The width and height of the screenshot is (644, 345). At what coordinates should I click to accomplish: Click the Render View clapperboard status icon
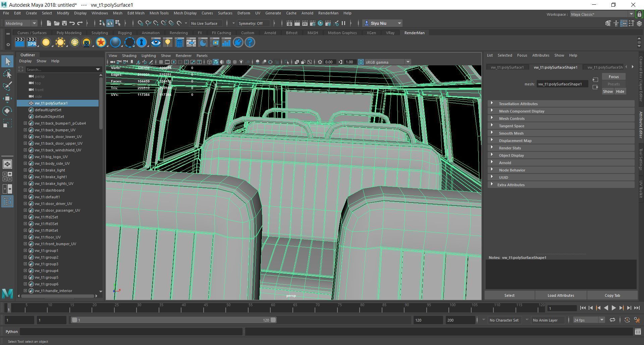pyautogui.click(x=289, y=23)
